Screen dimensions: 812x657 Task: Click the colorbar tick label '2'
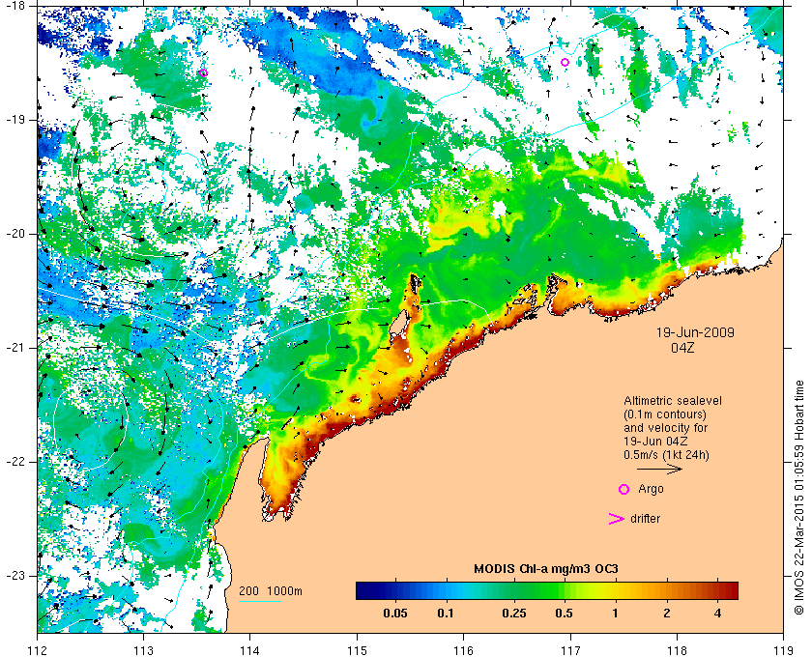pyautogui.click(x=666, y=614)
